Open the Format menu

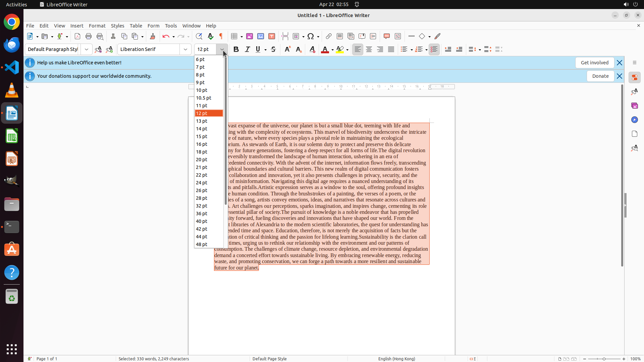click(x=97, y=26)
